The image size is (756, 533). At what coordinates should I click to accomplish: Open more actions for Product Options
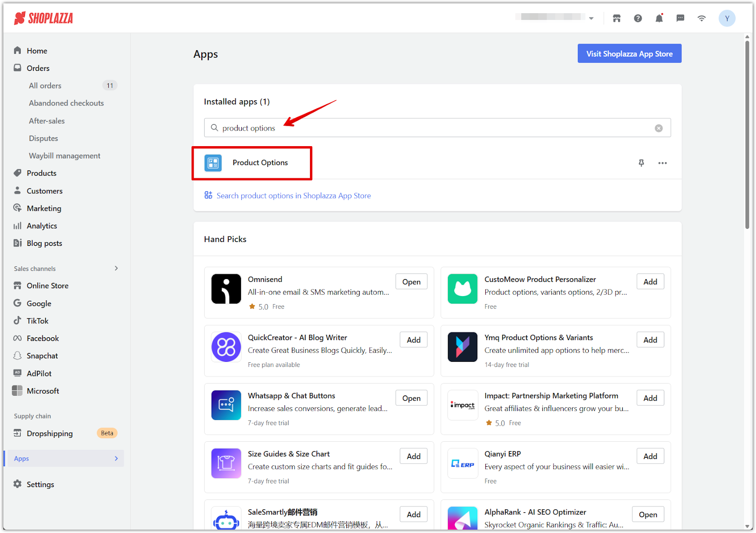(x=662, y=163)
